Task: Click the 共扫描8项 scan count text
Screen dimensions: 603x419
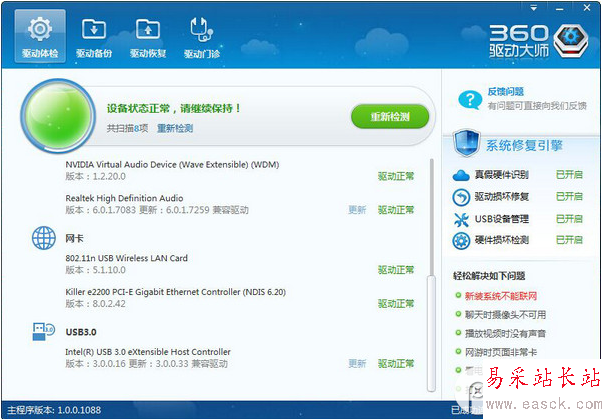Action: (127, 128)
